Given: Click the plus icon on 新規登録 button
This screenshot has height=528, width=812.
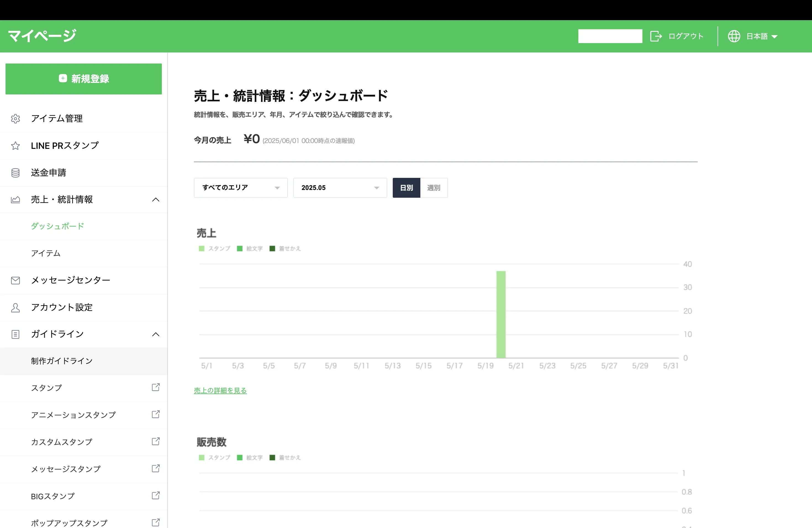Looking at the screenshot, I should click(63, 78).
